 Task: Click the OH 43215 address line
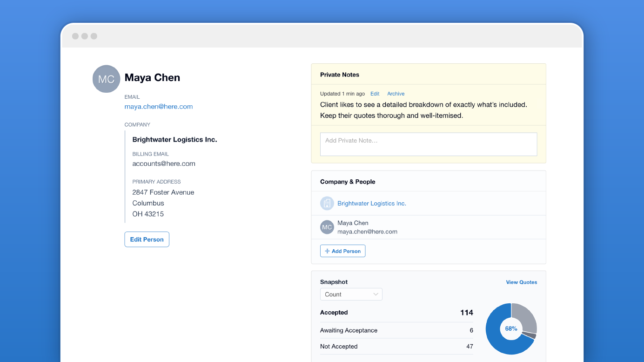(148, 214)
